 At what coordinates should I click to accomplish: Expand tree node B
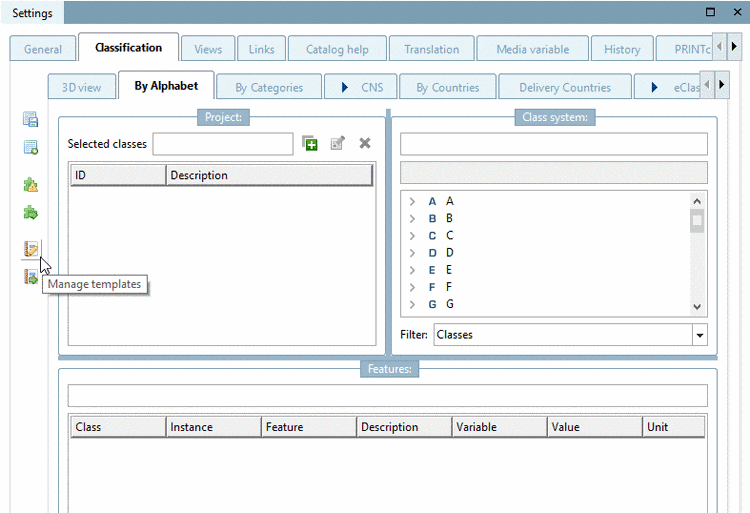pos(412,218)
